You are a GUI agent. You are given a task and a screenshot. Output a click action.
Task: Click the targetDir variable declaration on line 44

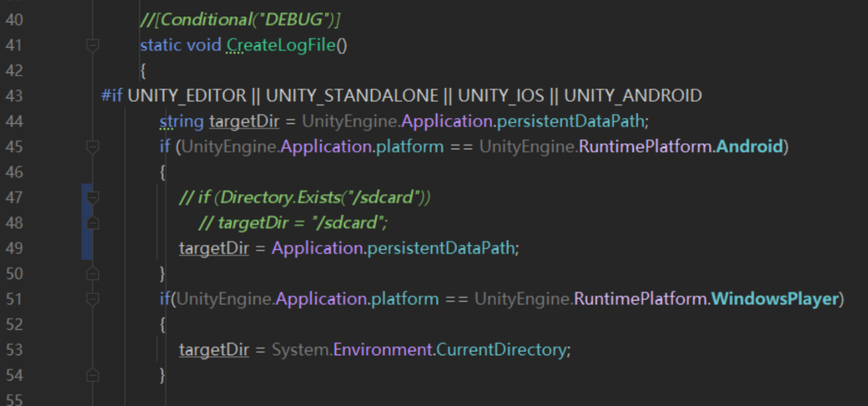tap(243, 122)
